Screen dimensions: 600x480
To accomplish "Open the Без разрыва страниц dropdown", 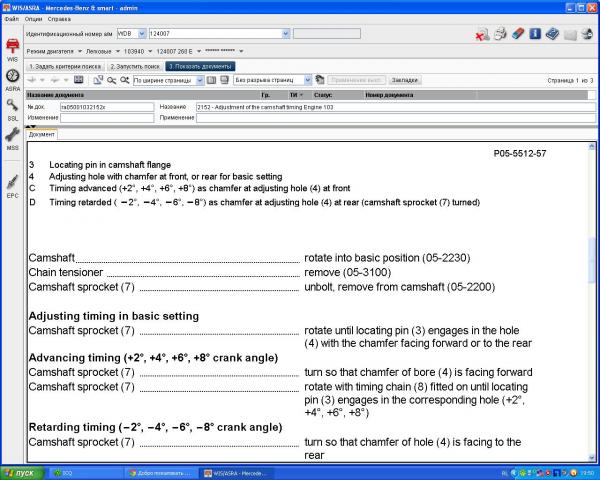I will [308, 80].
